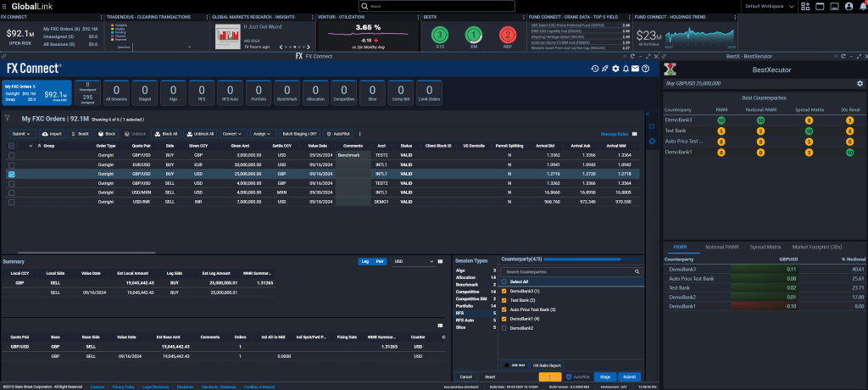Open the Default Workspace dropdown
This screenshot has width=868, height=390.
pos(766,6)
